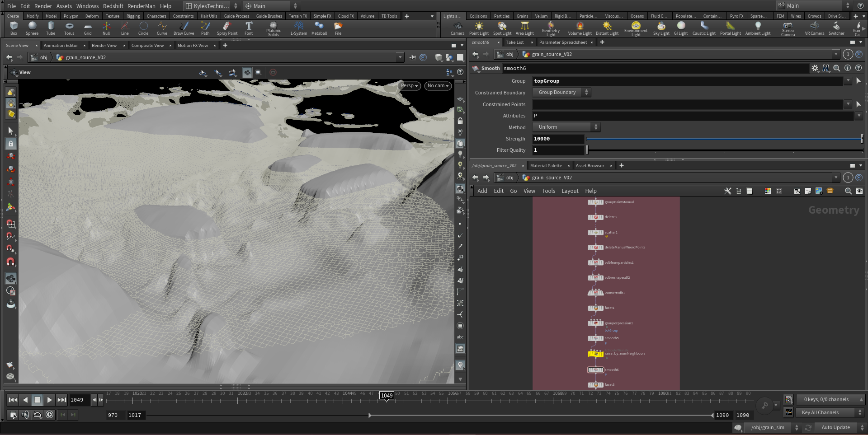Expand the Persp viewport menu
The image size is (868, 435).
[409, 86]
